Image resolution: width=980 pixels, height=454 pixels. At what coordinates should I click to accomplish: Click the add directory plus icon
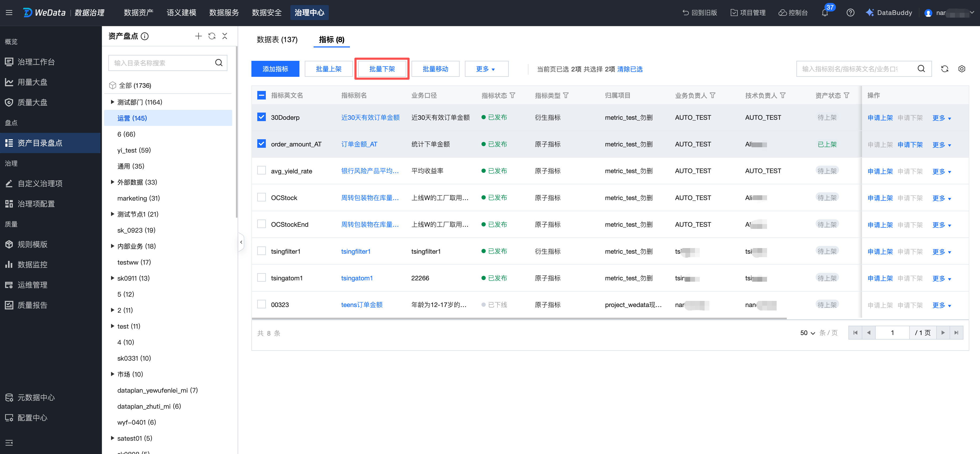tap(198, 36)
